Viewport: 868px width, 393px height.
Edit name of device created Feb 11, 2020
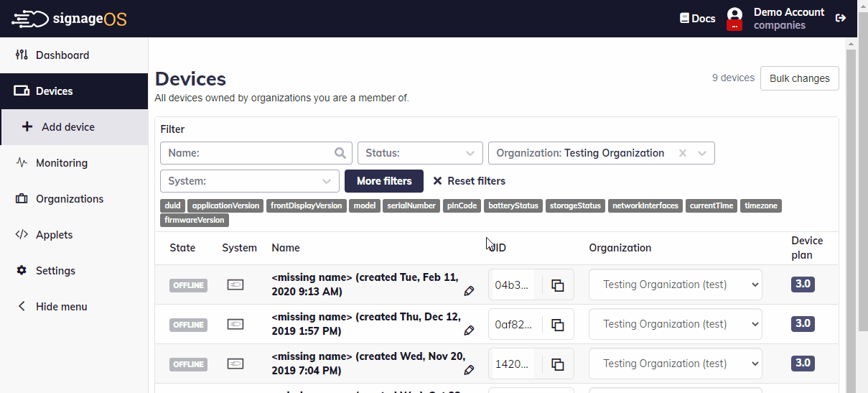[x=469, y=291]
